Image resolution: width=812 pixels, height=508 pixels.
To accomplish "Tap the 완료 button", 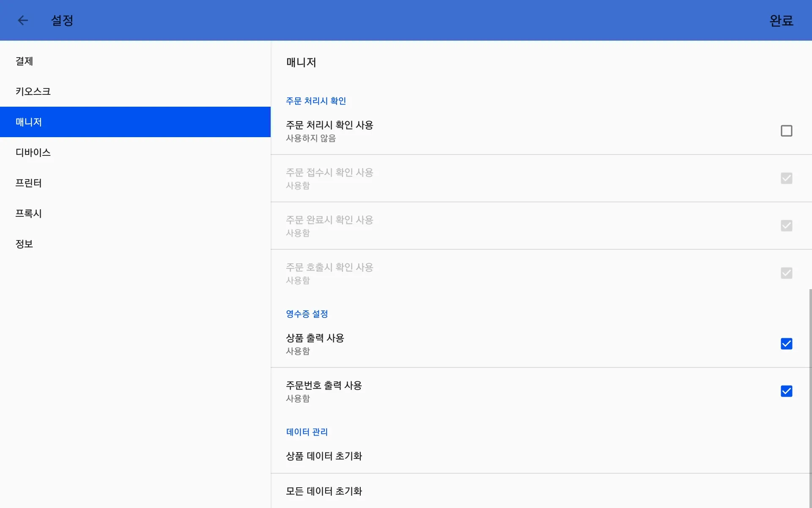I will point(781,20).
